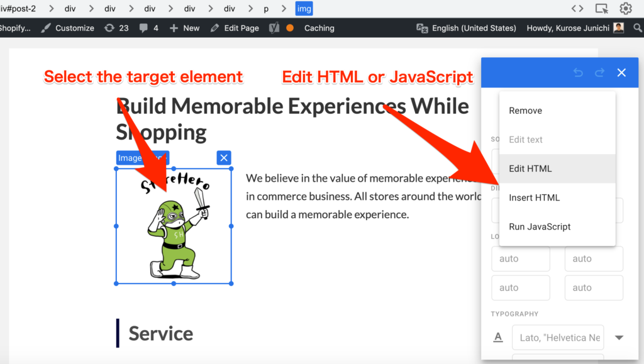Redo the change in editor panel
The height and width of the screenshot is (364, 644).
pyautogui.click(x=599, y=73)
